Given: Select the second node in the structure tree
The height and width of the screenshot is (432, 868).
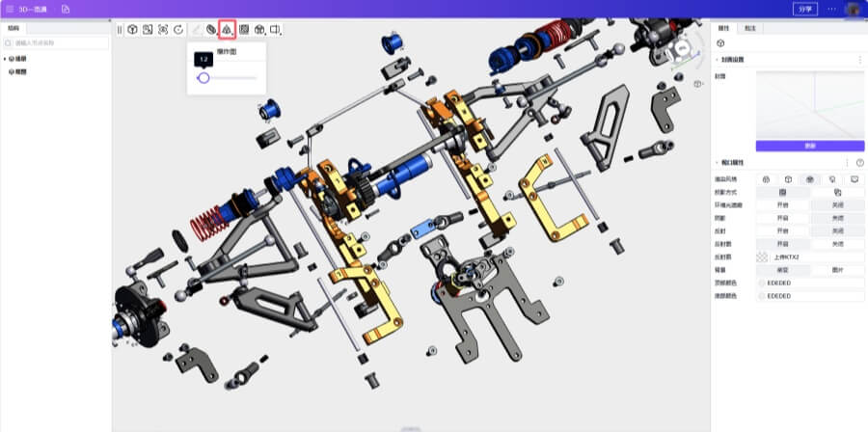Looking at the screenshot, I should (x=17, y=72).
